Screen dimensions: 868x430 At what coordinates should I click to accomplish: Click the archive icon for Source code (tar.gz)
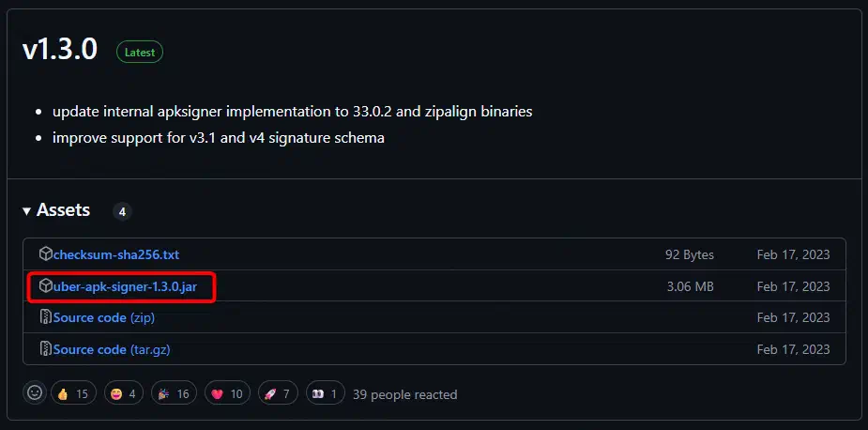tap(46, 349)
